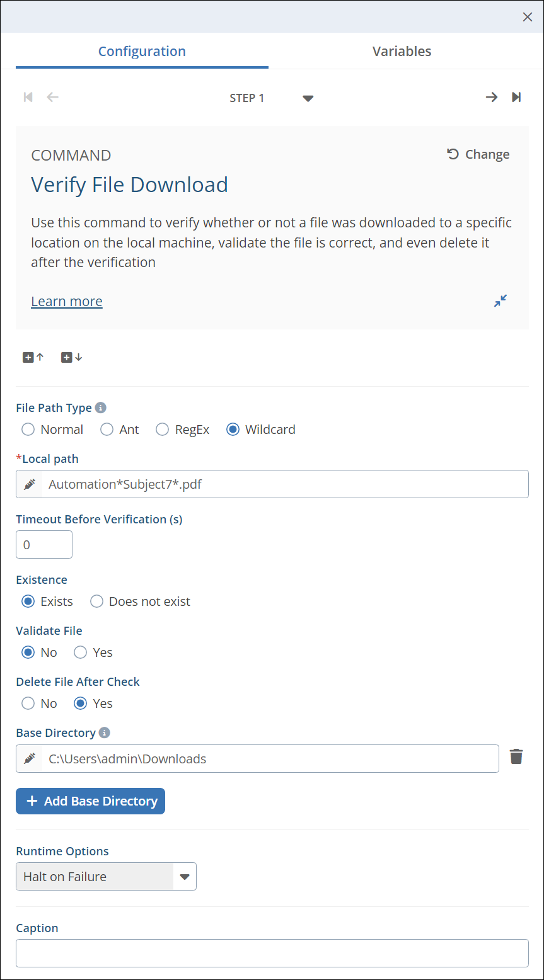The width and height of the screenshot is (544, 980).
Task: Set Validate File to Yes
Action: (x=81, y=652)
